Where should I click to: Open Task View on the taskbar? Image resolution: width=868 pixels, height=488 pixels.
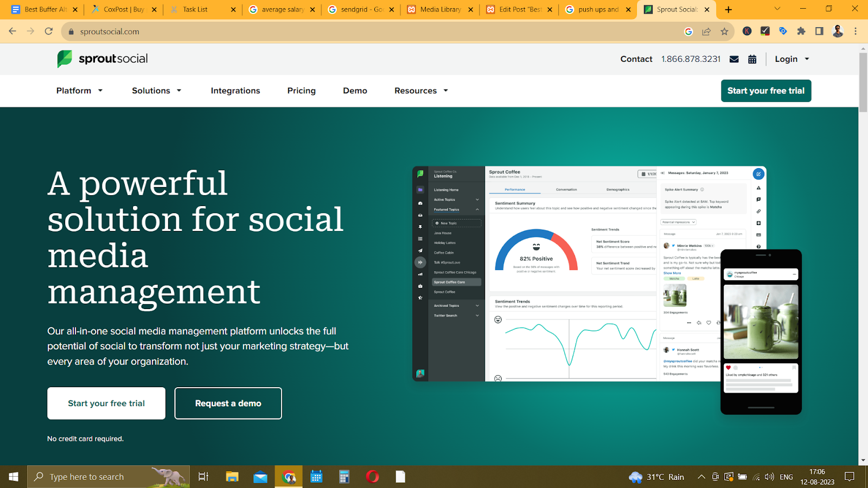pyautogui.click(x=203, y=477)
